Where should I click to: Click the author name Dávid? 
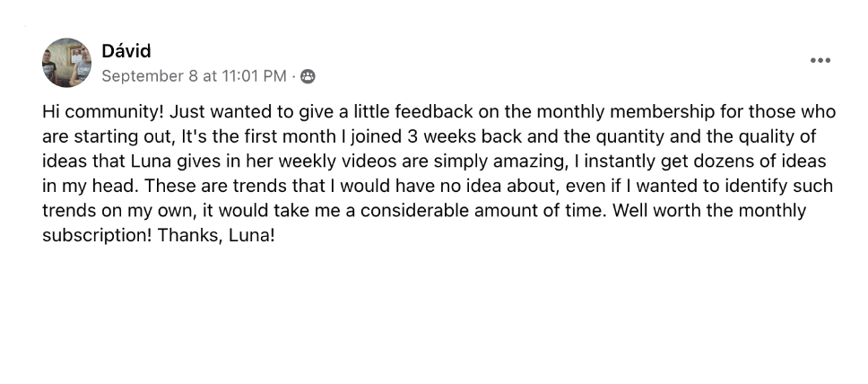point(126,51)
